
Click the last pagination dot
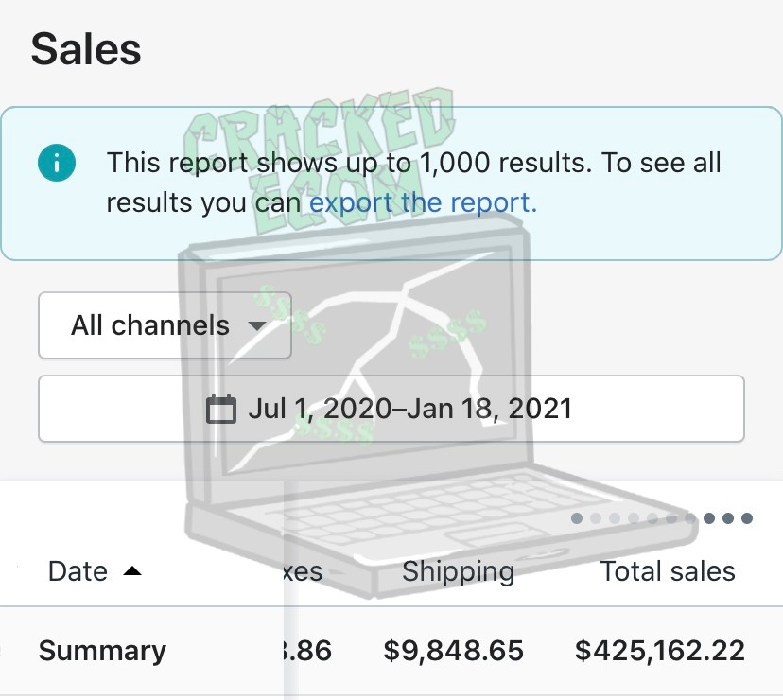coord(747,518)
